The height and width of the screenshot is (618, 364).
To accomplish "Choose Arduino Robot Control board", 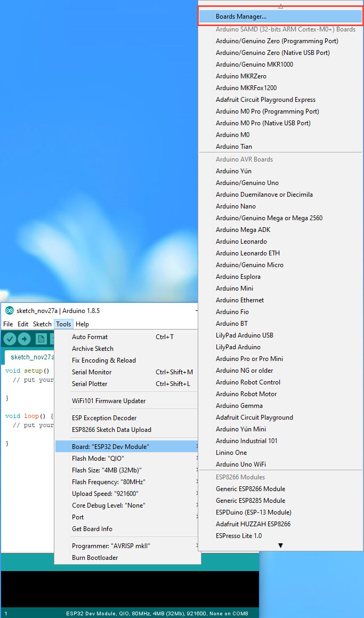I will (280, 382).
